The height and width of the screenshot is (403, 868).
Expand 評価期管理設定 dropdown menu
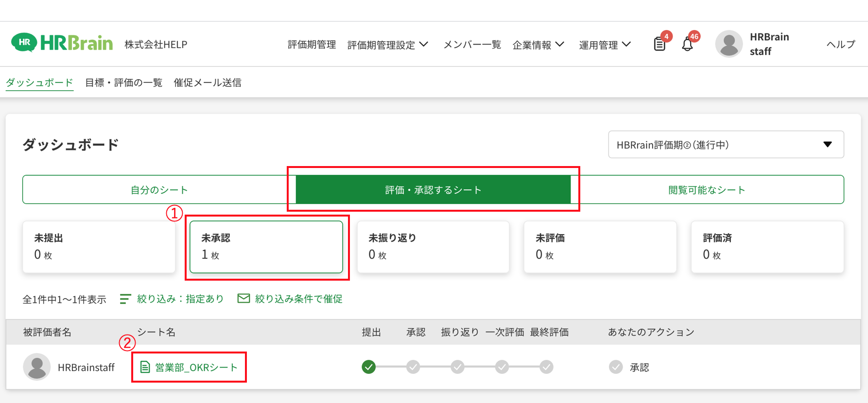click(388, 45)
